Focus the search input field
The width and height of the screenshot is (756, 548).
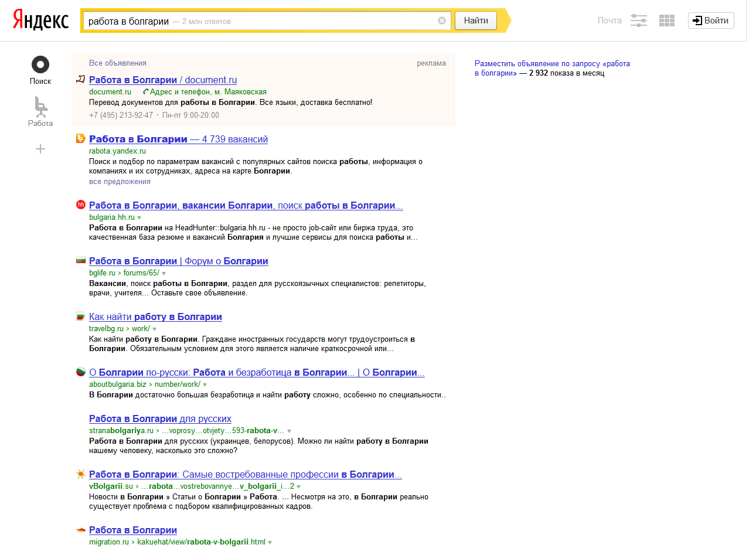tap(267, 21)
